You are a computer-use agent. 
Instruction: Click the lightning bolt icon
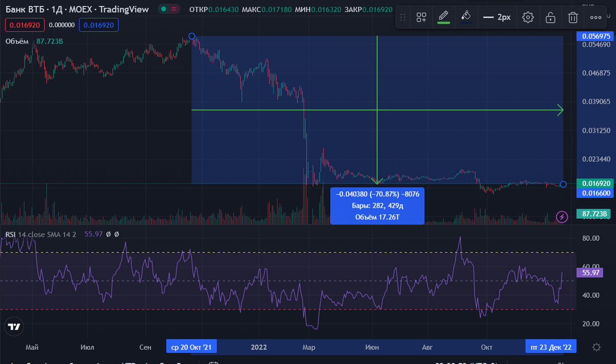[562, 217]
